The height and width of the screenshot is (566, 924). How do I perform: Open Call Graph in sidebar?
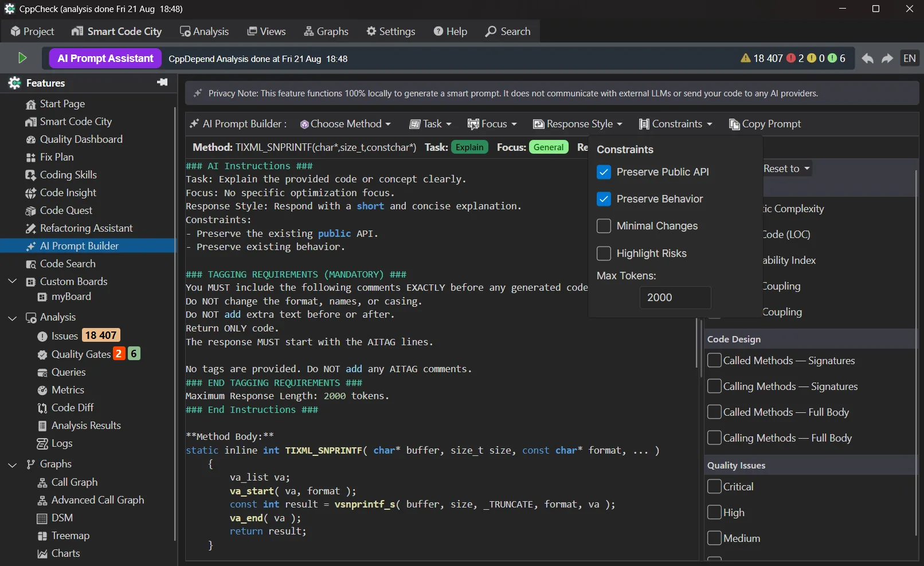[68, 482]
